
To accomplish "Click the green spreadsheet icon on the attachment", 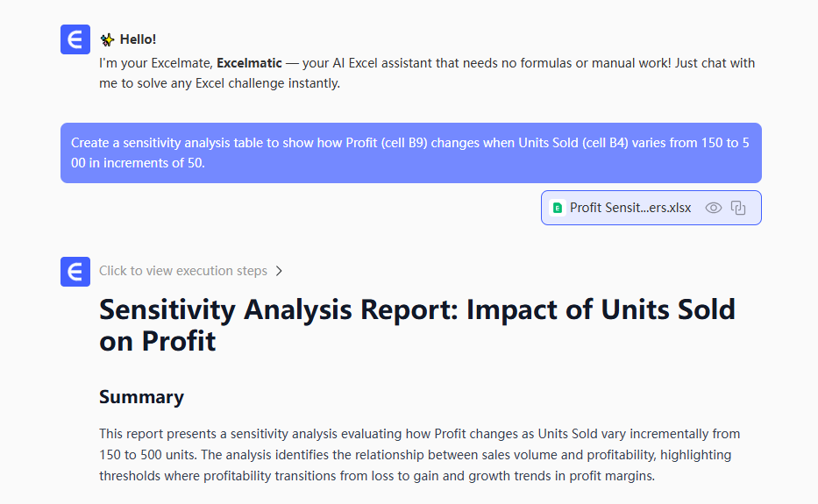I will [557, 208].
